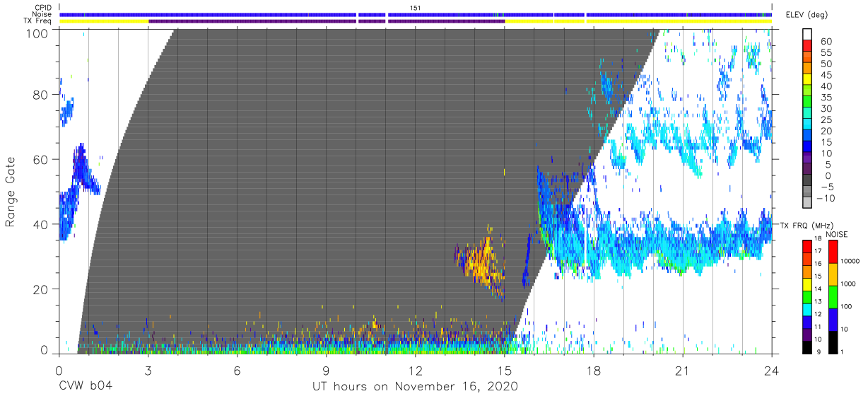Click the purple segment of the TX Freq strip
This screenshot has height=401, width=868.
point(327,21)
